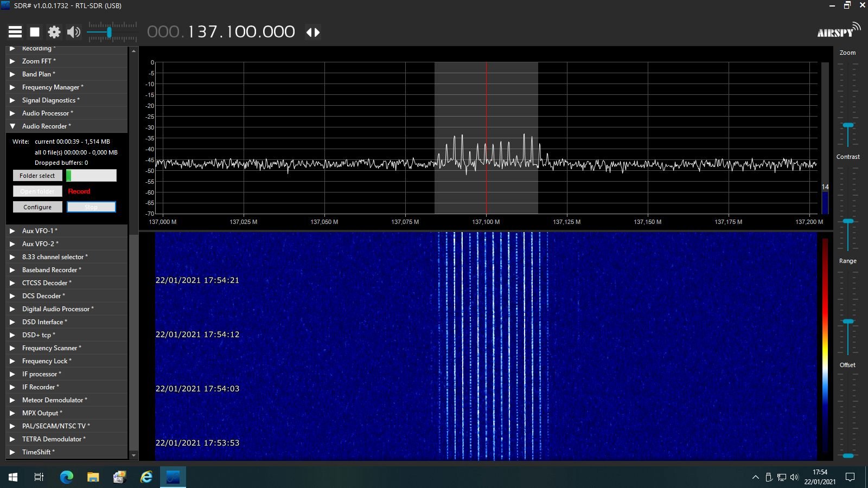Stop the radio with the square button
The width and height of the screenshot is (868, 488).
35,32
